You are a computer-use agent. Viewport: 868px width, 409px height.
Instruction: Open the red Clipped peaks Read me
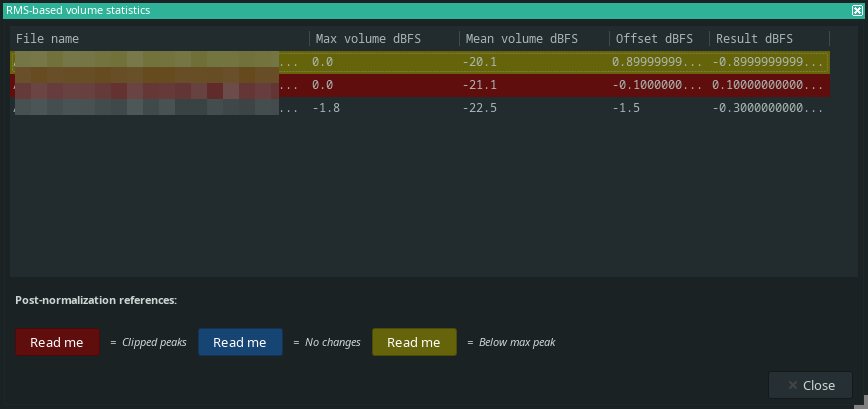(57, 342)
